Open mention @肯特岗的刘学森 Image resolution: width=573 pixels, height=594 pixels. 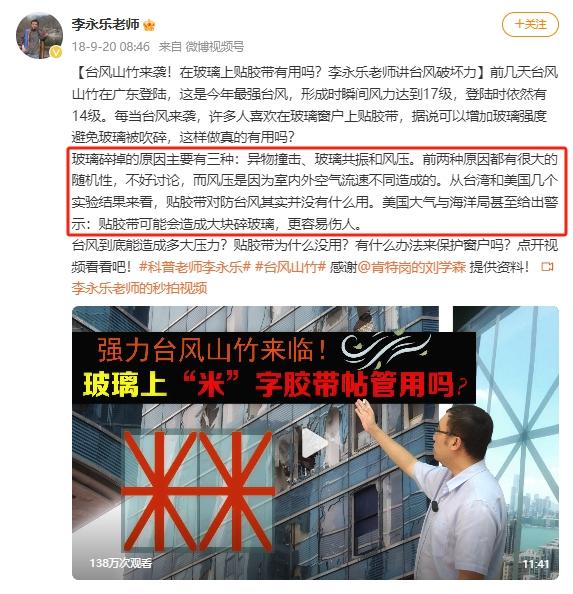click(412, 267)
